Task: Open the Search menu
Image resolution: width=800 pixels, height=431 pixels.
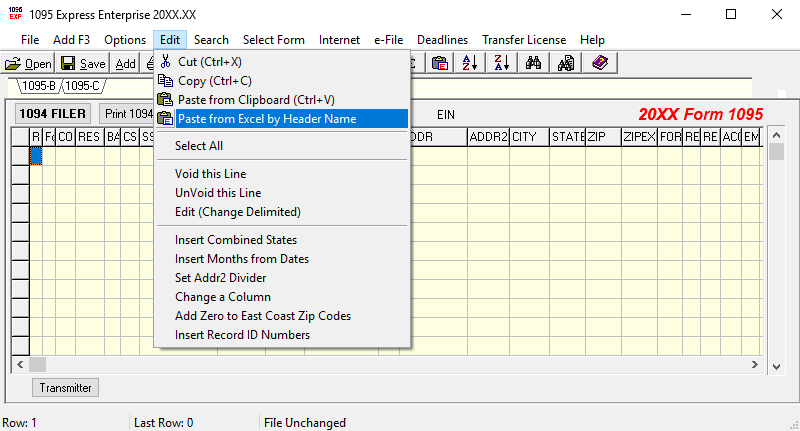Action: (x=211, y=40)
